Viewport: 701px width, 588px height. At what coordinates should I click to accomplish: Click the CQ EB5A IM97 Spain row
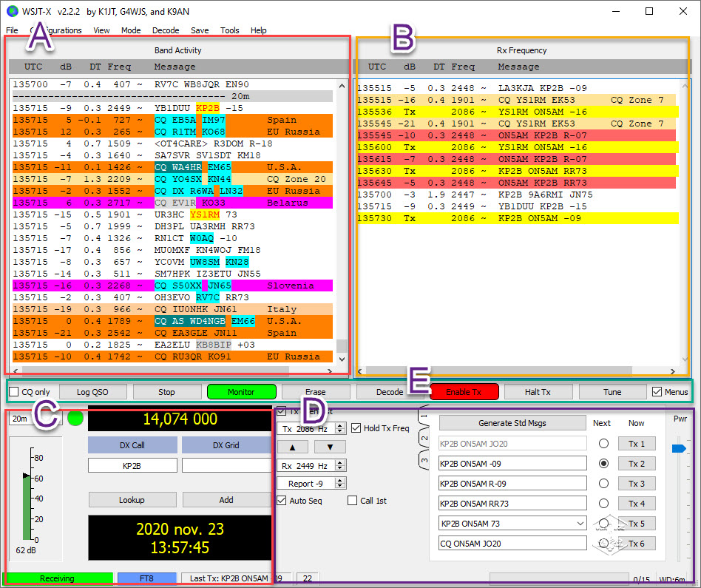[x=172, y=120]
